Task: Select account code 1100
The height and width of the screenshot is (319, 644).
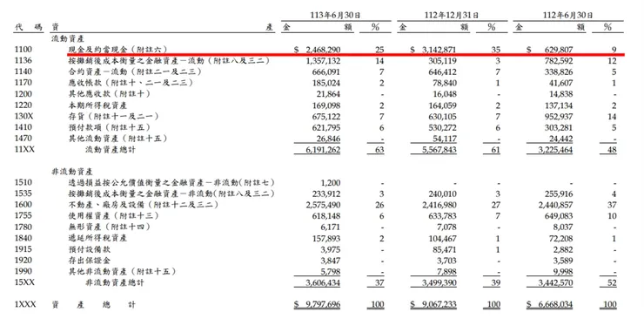Action: [23, 50]
